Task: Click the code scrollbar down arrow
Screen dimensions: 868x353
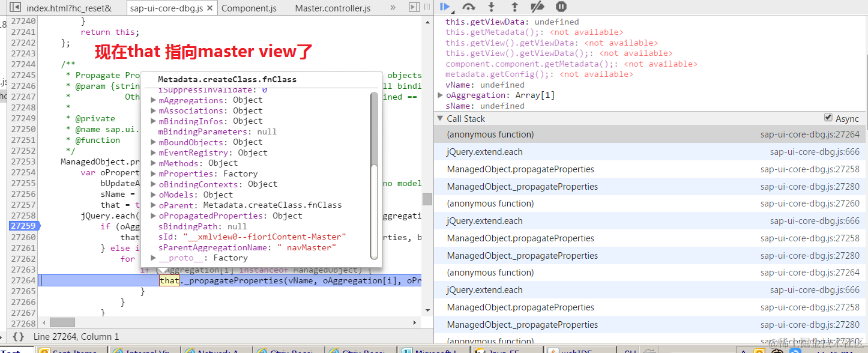Action: click(427, 311)
